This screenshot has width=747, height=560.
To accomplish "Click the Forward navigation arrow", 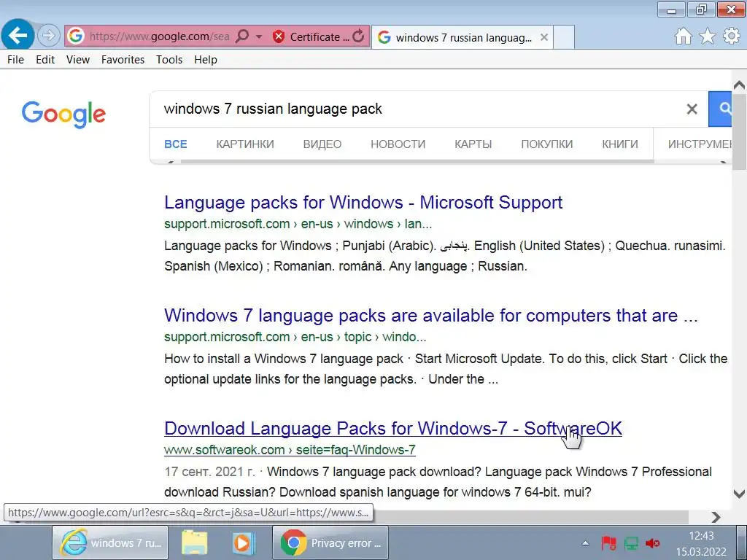I will pyautogui.click(x=48, y=36).
